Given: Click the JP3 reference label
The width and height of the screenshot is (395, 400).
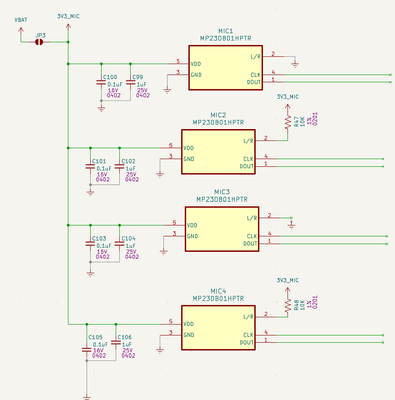Looking at the screenshot, I should pos(40,35).
